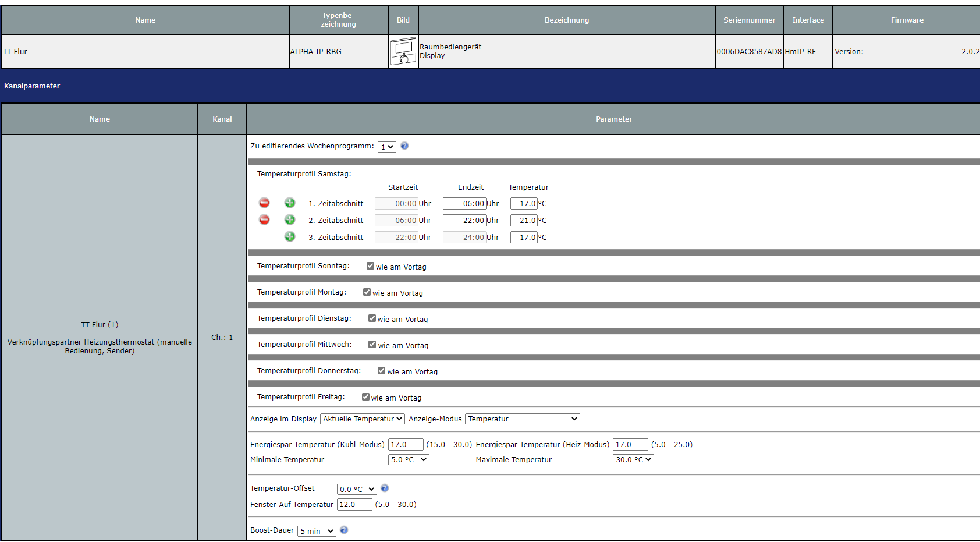Open the Temperatur-Offset dropdown
This screenshot has width=980, height=542.
(357, 489)
